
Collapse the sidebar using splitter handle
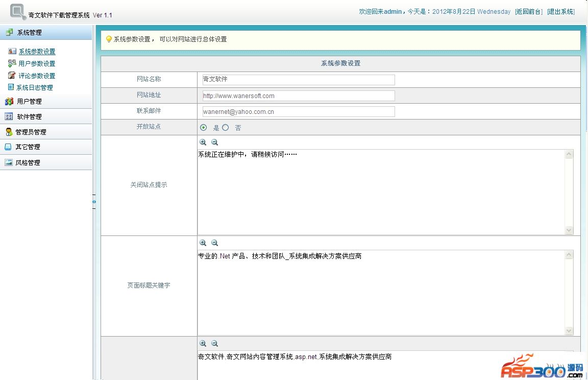94,202
